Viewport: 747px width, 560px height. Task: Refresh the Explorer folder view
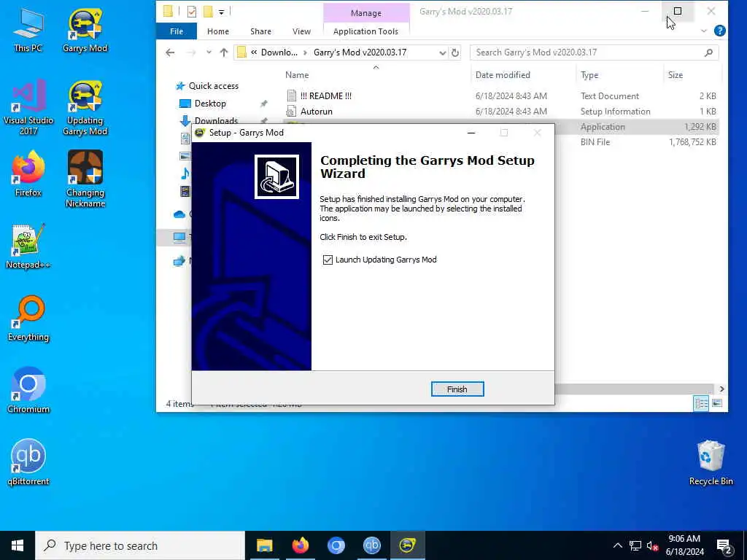pos(455,52)
